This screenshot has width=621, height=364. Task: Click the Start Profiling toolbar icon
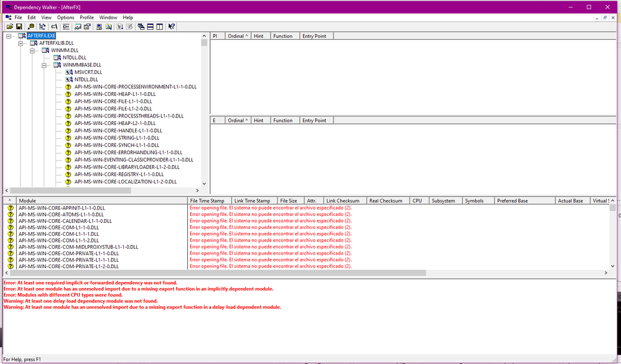point(120,27)
